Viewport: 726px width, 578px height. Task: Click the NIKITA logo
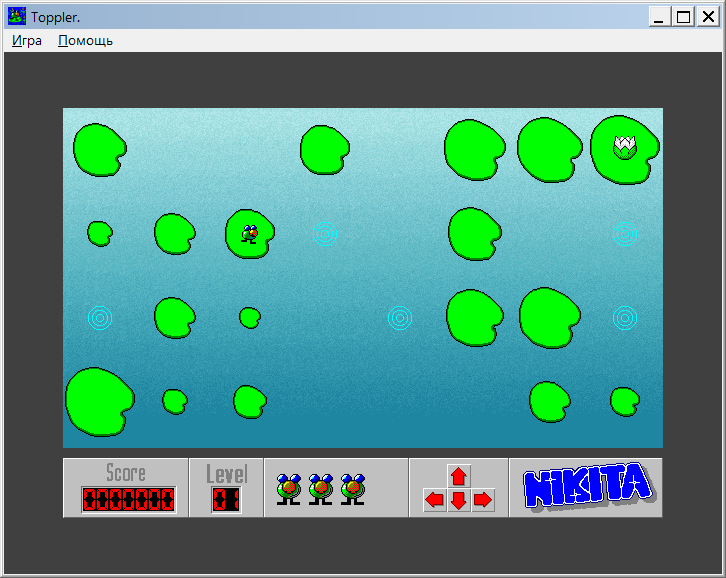pyautogui.click(x=587, y=487)
